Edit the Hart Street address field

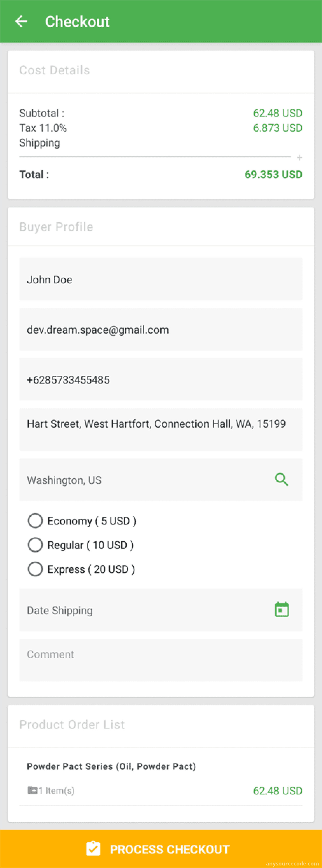pos(161,430)
